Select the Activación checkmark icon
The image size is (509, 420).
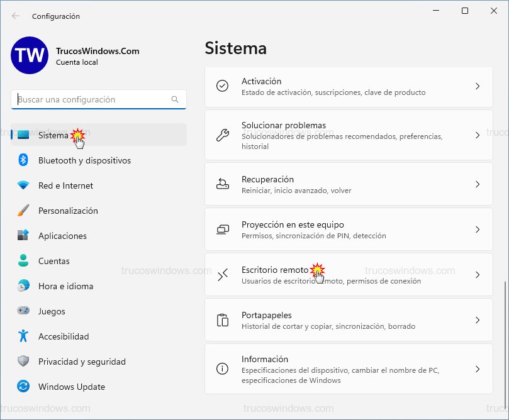[222, 86]
